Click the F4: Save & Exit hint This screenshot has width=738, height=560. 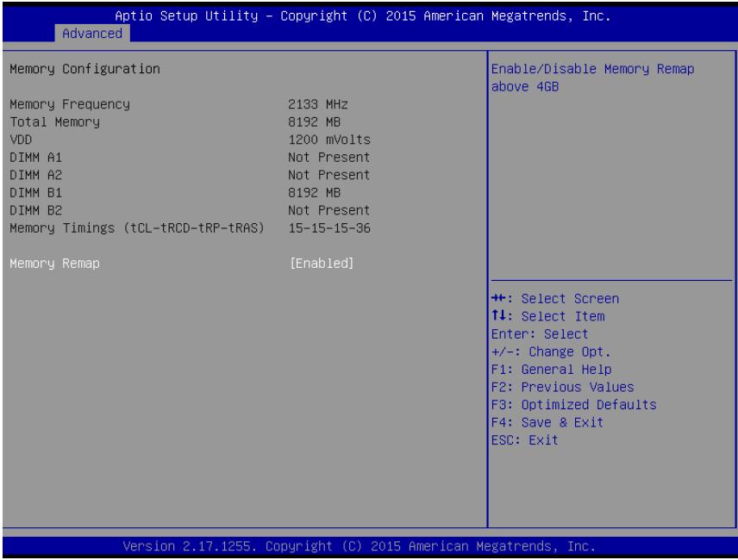coord(547,422)
